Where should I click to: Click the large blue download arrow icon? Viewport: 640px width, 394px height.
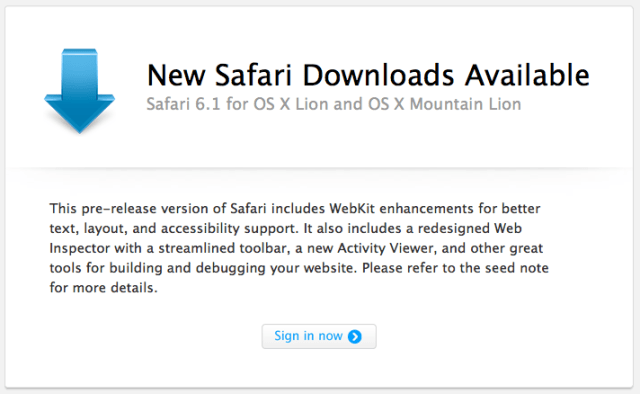pos(80,91)
